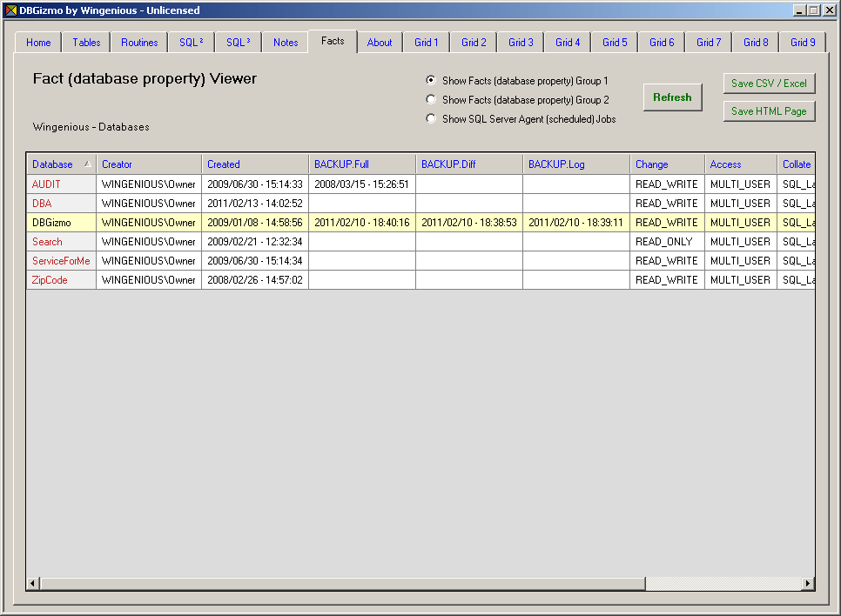Click the DBGizmo app icon in title bar
Viewport: 841px width, 616px height.
coord(10,10)
